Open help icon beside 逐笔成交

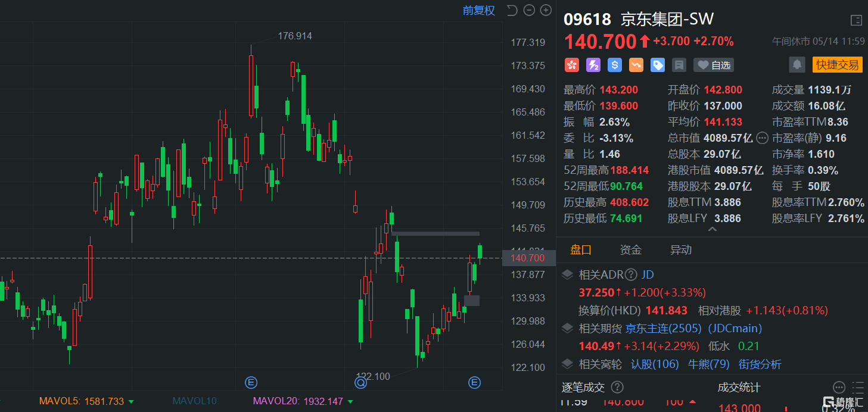pos(617,388)
